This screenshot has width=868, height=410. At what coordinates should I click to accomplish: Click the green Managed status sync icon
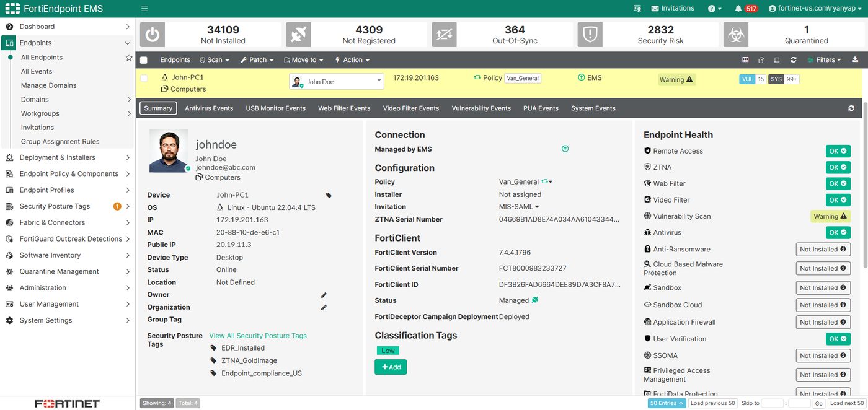click(x=535, y=300)
